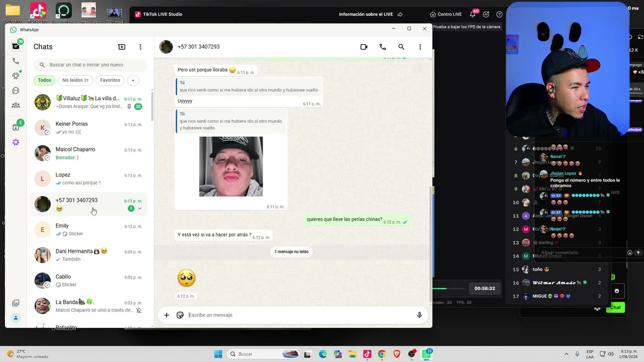The height and width of the screenshot is (362, 644).
Task: Open Información sobre el LIVE in TikTok Studio
Action: pyautogui.click(x=371, y=14)
